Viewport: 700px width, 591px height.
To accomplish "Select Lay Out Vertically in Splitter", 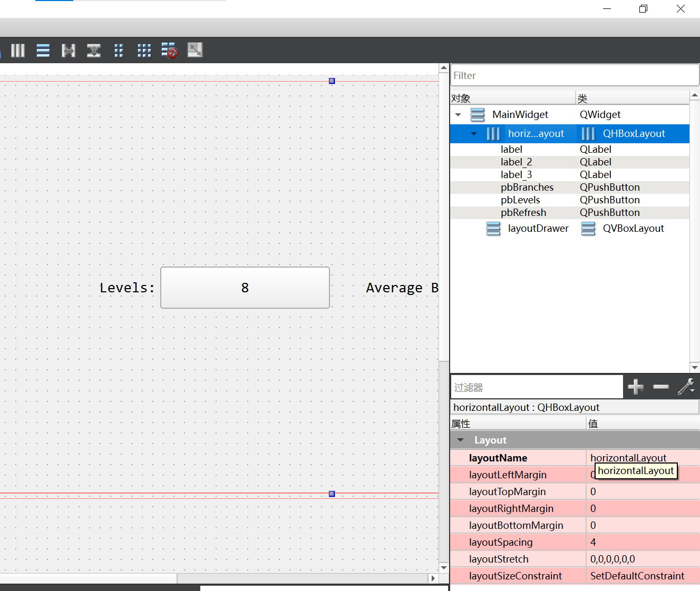I will (94, 51).
